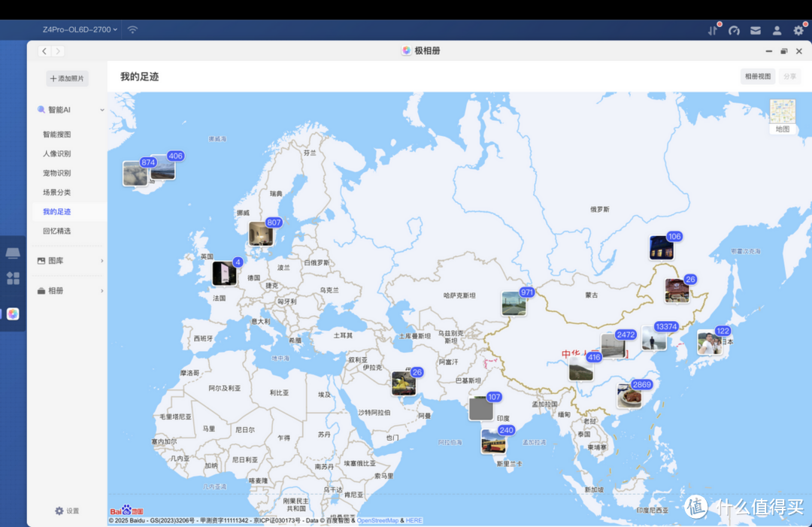Switch to 相册视图
This screenshot has height=527, width=812.
[x=757, y=76]
